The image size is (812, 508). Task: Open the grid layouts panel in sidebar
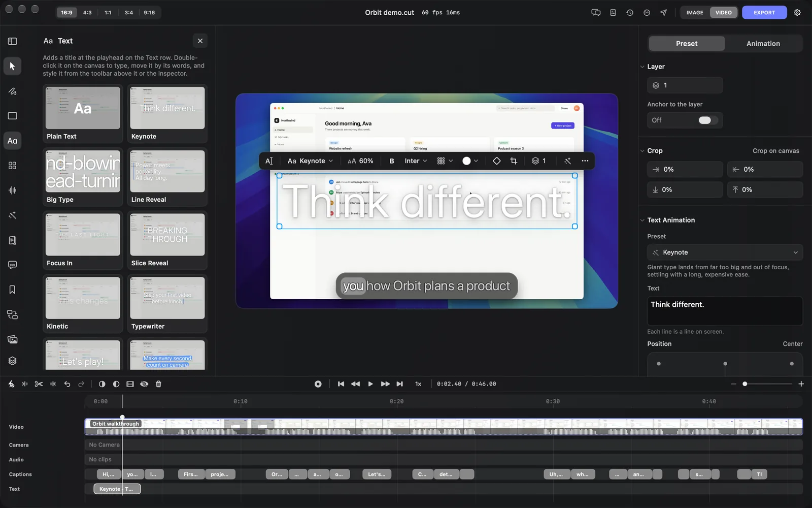12,166
